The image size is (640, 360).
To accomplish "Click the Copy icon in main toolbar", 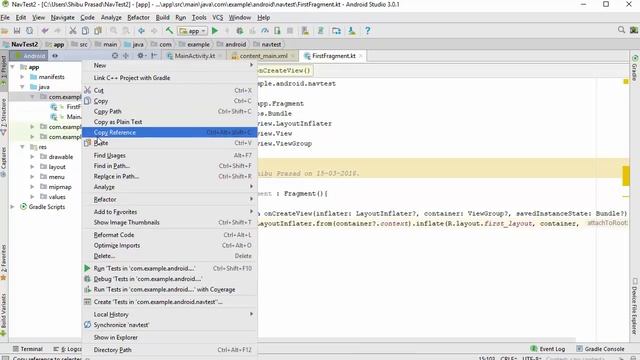I will tap(85, 31).
